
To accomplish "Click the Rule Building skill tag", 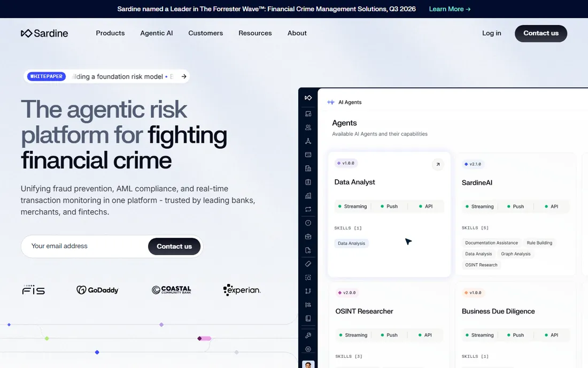I will pyautogui.click(x=539, y=243).
